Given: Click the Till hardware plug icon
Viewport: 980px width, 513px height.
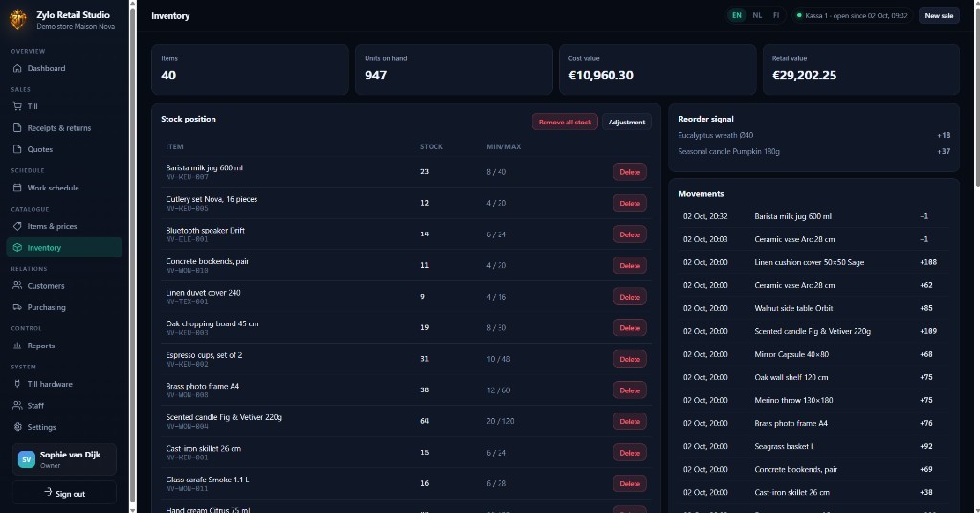Looking at the screenshot, I should pos(17,384).
